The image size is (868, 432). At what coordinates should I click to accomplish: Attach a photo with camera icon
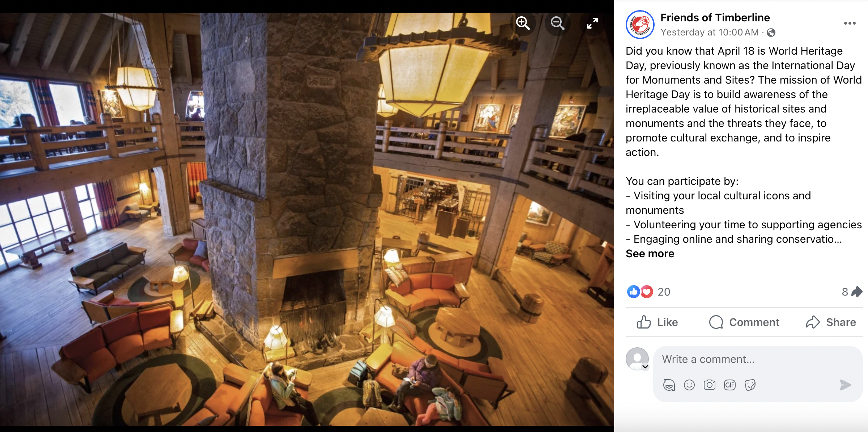pos(710,385)
